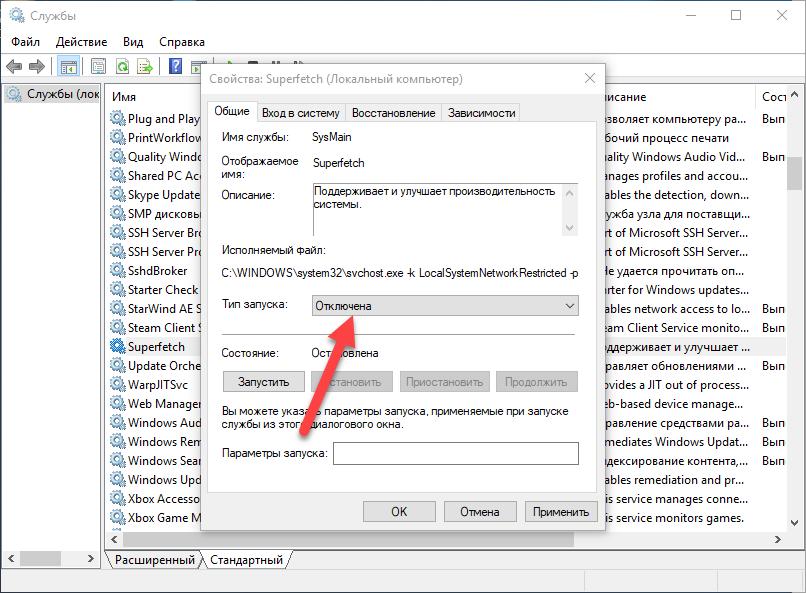Click the gear icon beside Update Orchestrator
This screenshot has width=806, height=593.
pos(118,366)
